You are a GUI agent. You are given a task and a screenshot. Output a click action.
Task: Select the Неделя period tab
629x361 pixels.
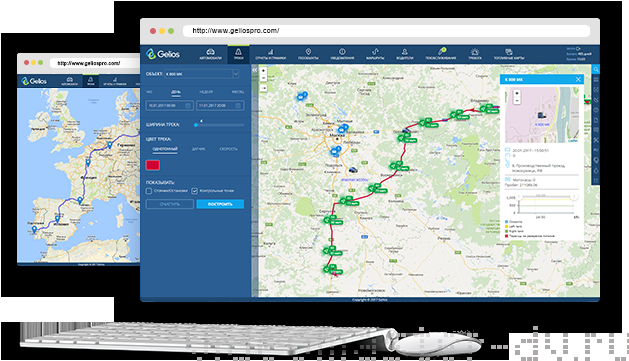coord(206,92)
